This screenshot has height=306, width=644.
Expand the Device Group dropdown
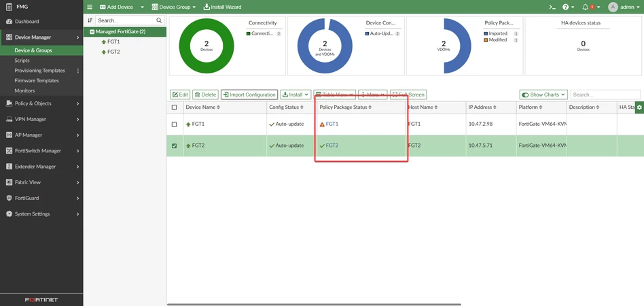[173, 7]
